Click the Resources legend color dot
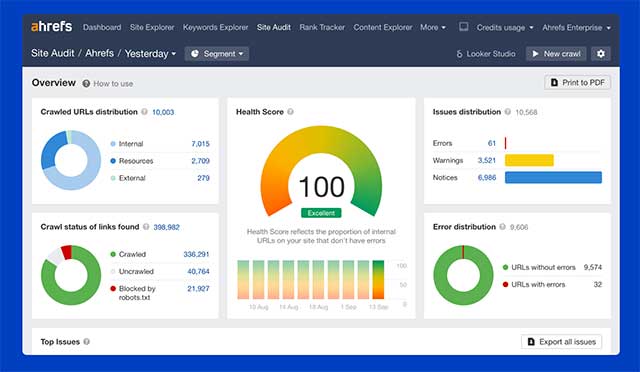This screenshot has width=640, height=372. pyautogui.click(x=113, y=161)
